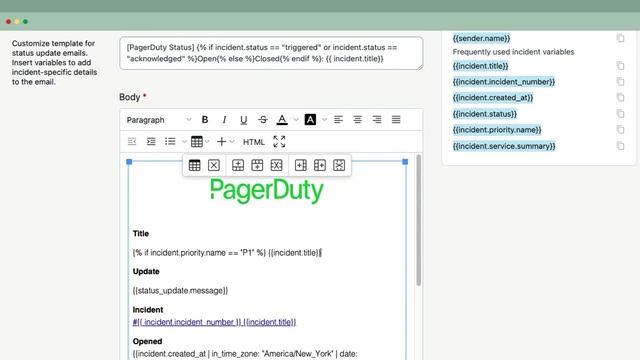Insert column after in table toolbar
640x360 pixels.
(320, 165)
